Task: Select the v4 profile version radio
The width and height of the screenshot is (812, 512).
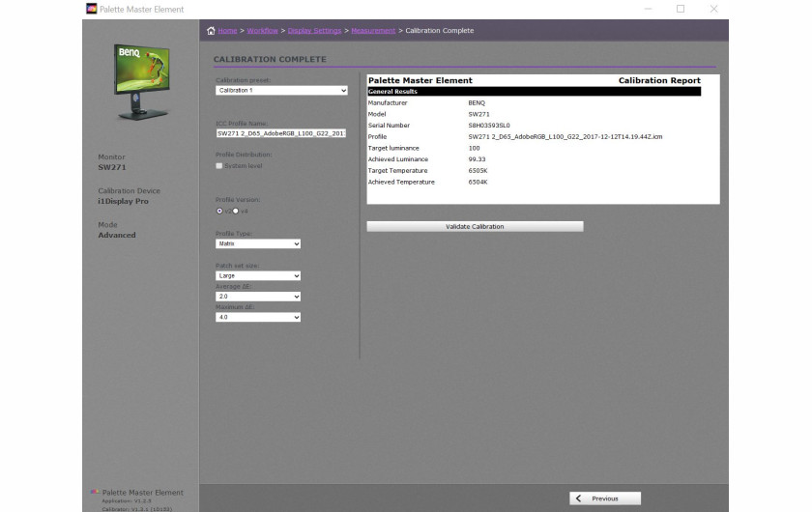Action: point(236,211)
